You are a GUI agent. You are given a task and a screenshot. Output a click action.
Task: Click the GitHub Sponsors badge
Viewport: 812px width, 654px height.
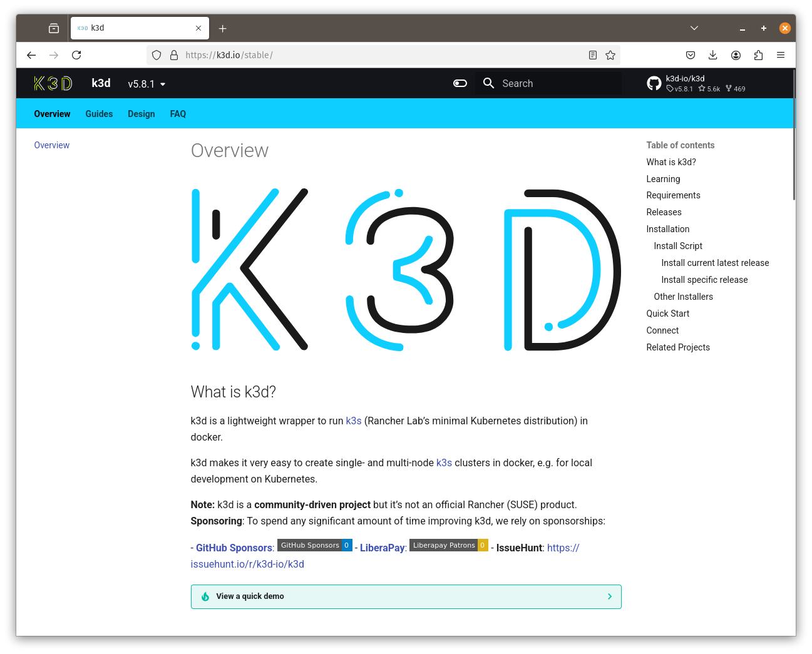click(315, 545)
